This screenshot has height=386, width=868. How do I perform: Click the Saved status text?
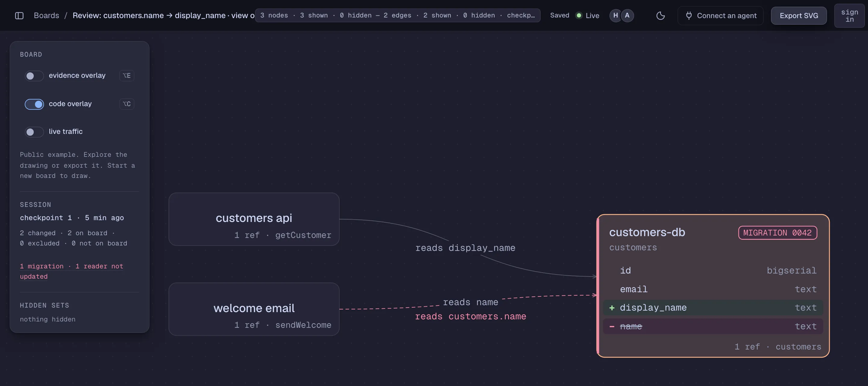pyautogui.click(x=559, y=15)
